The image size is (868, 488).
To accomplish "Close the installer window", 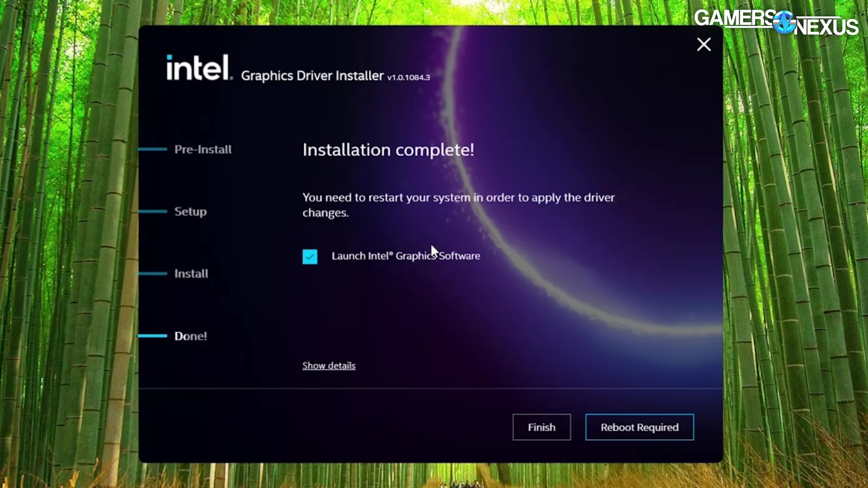I will (704, 44).
